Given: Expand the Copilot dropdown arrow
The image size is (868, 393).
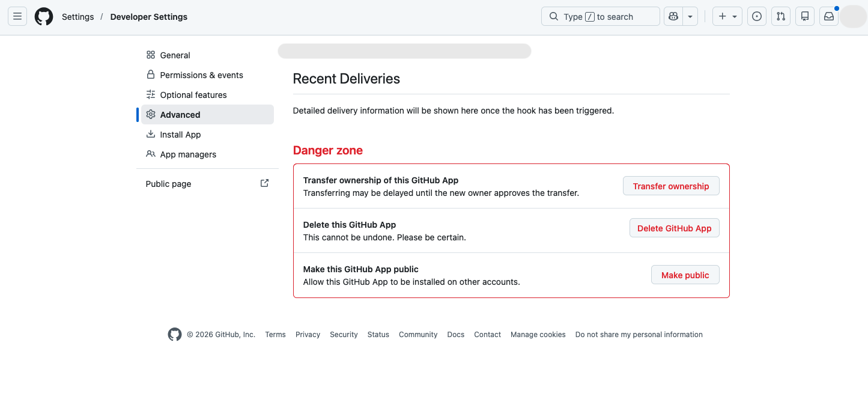Looking at the screenshot, I should [690, 17].
